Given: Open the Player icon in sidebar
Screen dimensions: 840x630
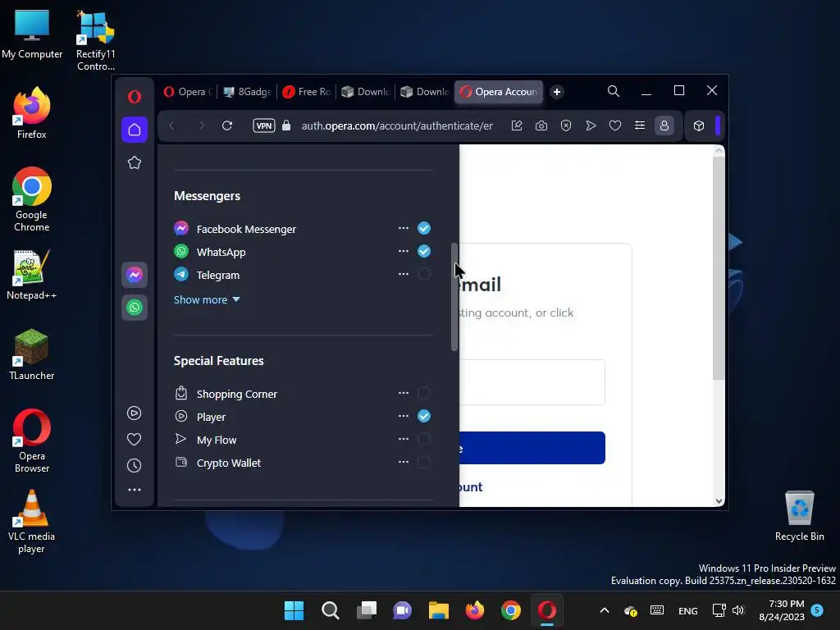Looking at the screenshot, I should click(134, 413).
